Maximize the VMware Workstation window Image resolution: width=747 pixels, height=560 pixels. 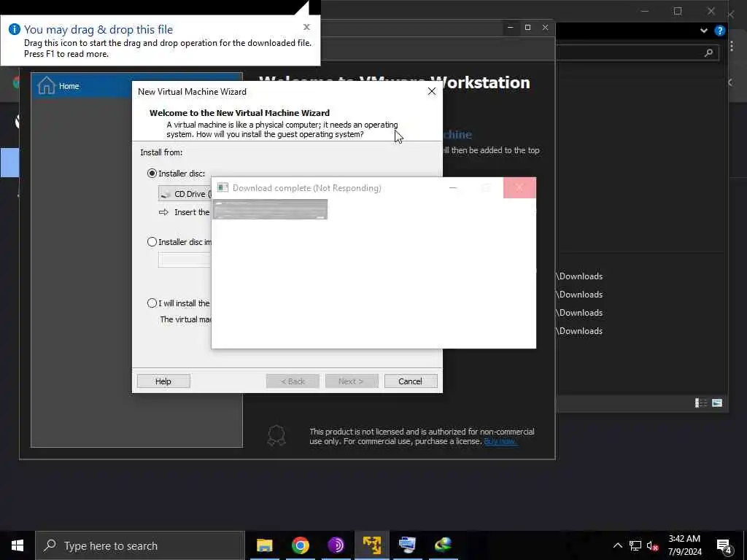coord(528,28)
